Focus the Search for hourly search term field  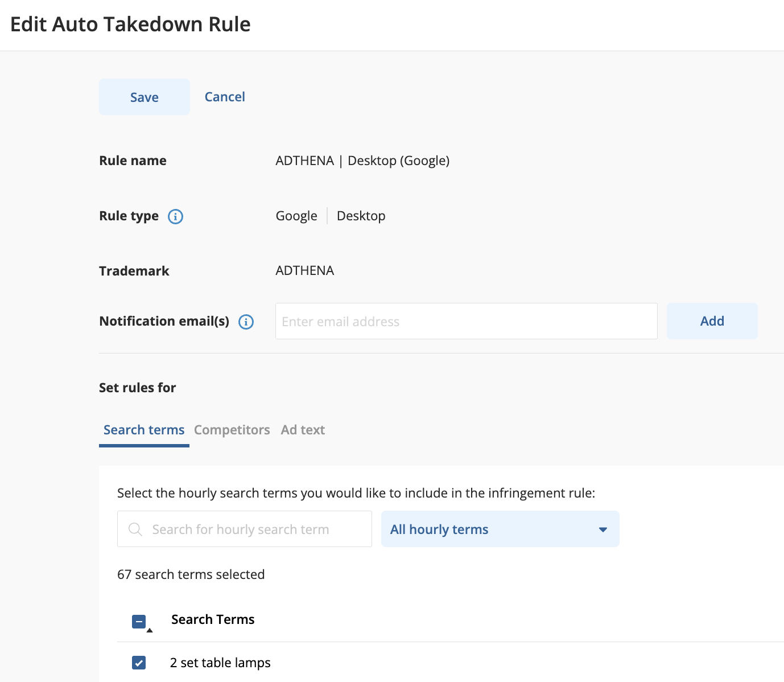pos(245,529)
